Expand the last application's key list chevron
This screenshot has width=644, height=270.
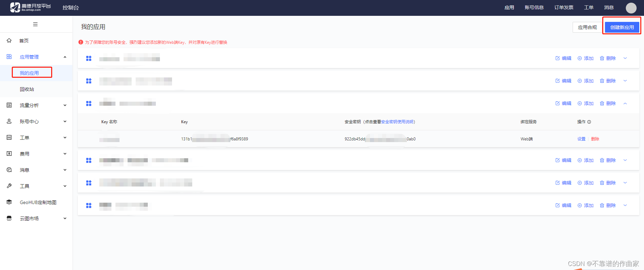point(625,205)
